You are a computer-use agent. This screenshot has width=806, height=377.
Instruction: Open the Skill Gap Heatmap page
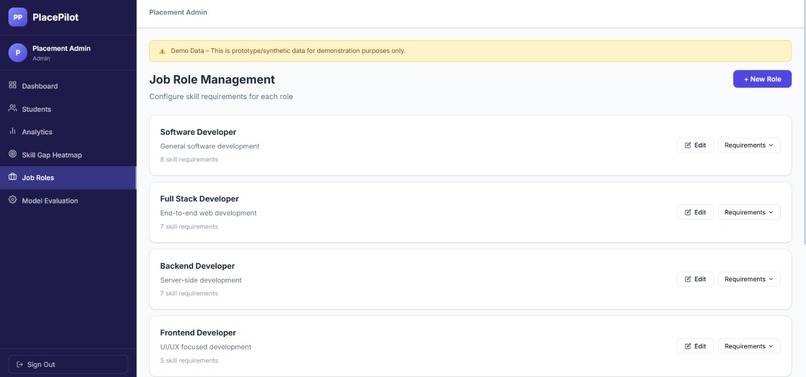point(68,155)
